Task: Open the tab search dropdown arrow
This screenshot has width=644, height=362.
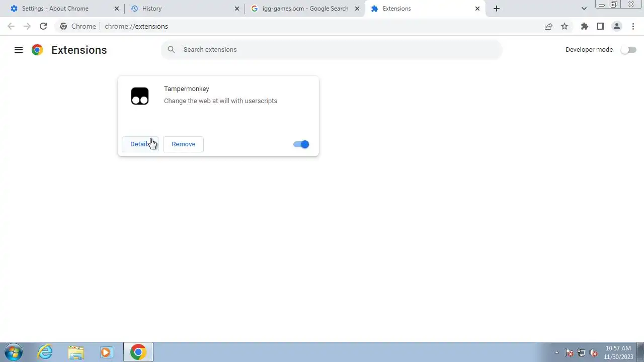Action: pyautogui.click(x=584, y=9)
